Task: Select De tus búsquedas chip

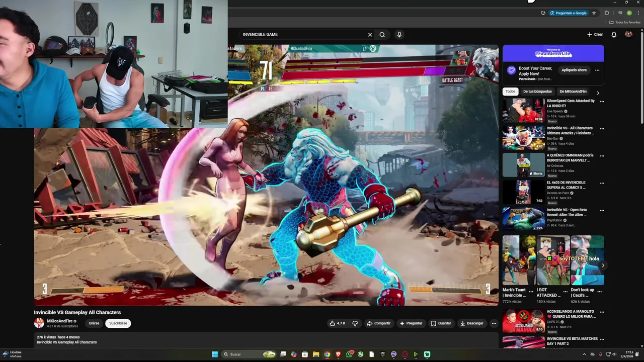Action: click(537, 92)
